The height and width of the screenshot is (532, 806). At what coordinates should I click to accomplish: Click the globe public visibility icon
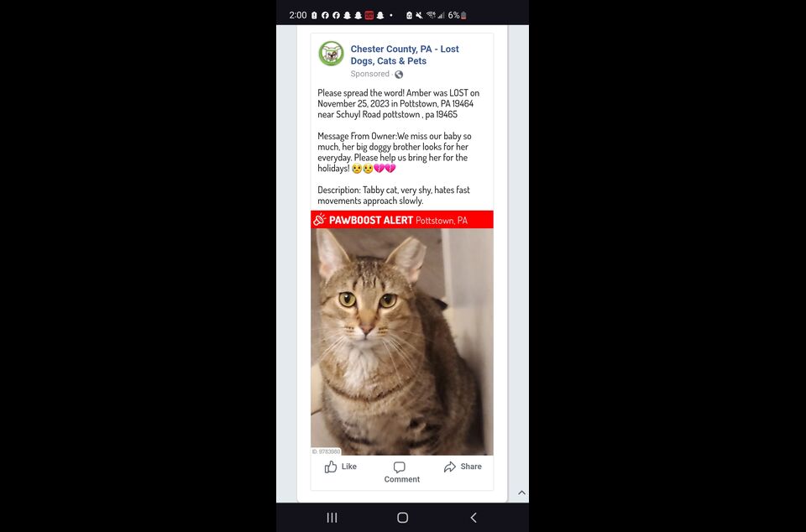point(399,75)
